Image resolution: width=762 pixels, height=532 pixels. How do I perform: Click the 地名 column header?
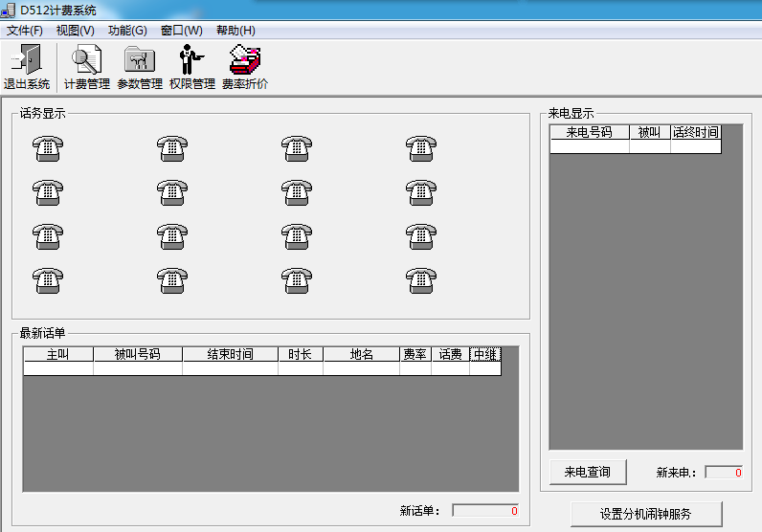click(361, 354)
